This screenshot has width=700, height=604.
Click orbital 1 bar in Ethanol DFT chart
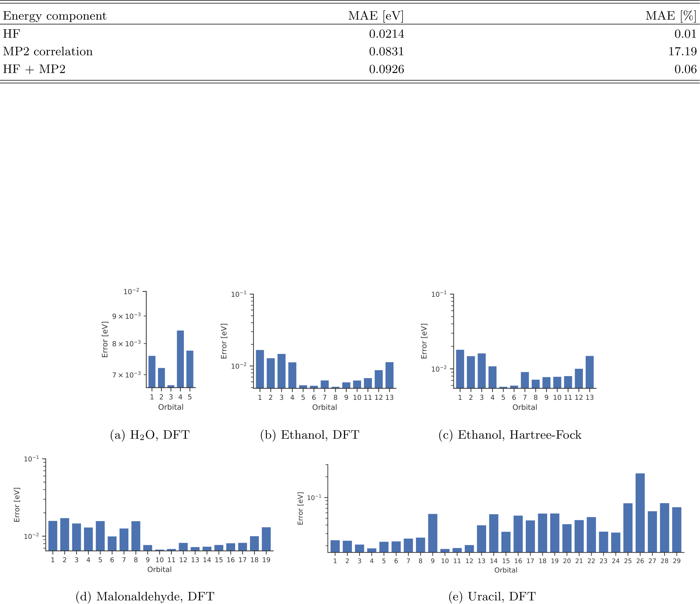click(x=260, y=369)
